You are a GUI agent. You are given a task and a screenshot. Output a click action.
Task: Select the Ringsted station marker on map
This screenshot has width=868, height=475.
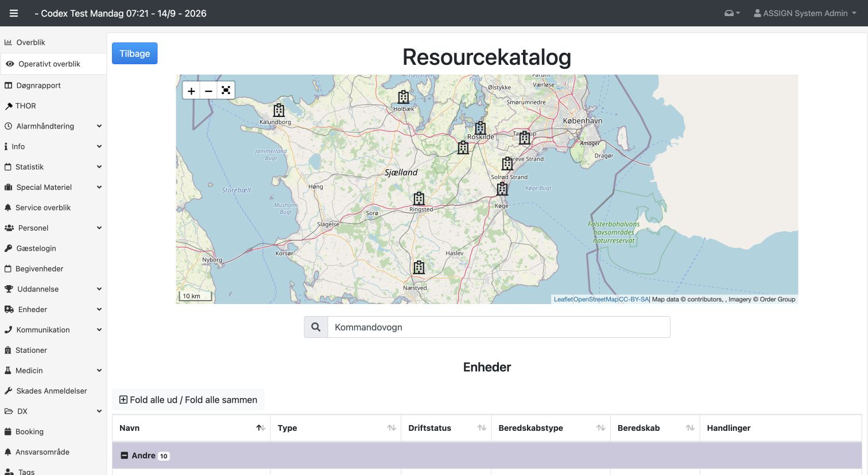coord(419,198)
